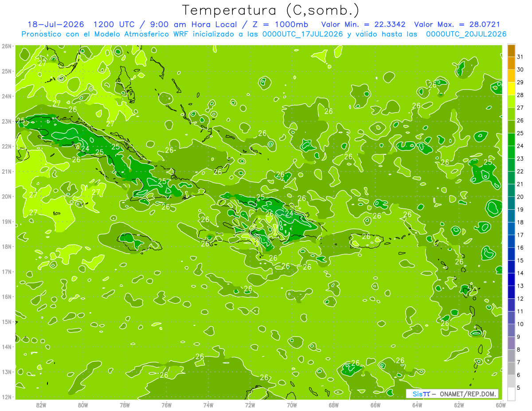
Task: Click the orange color bar segment between 30 and 31
Action: 511,63
